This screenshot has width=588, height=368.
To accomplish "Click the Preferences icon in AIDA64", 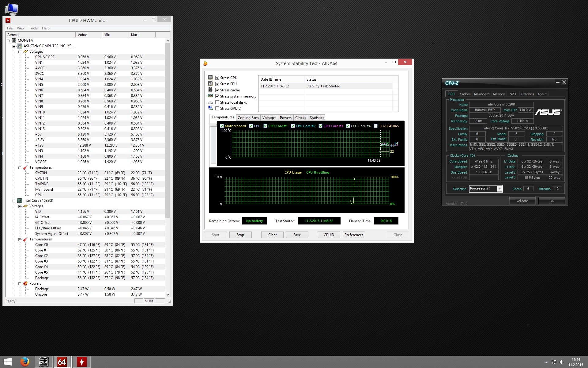I will [353, 235].
